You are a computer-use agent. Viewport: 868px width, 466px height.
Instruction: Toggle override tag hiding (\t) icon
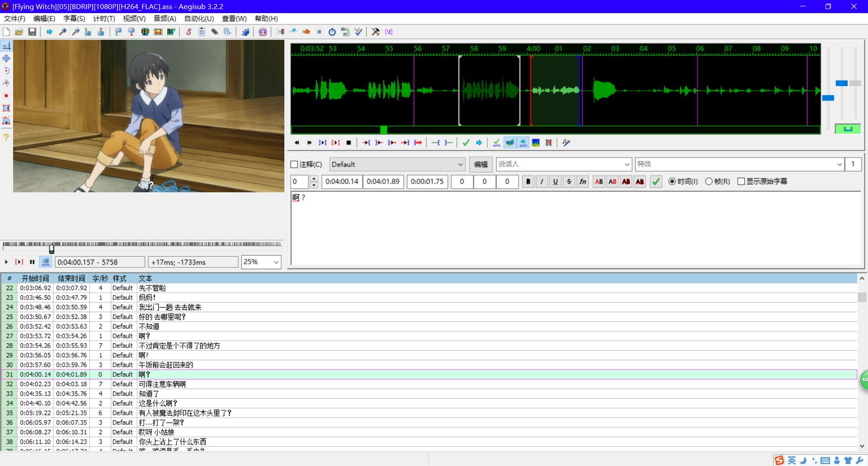389,32
